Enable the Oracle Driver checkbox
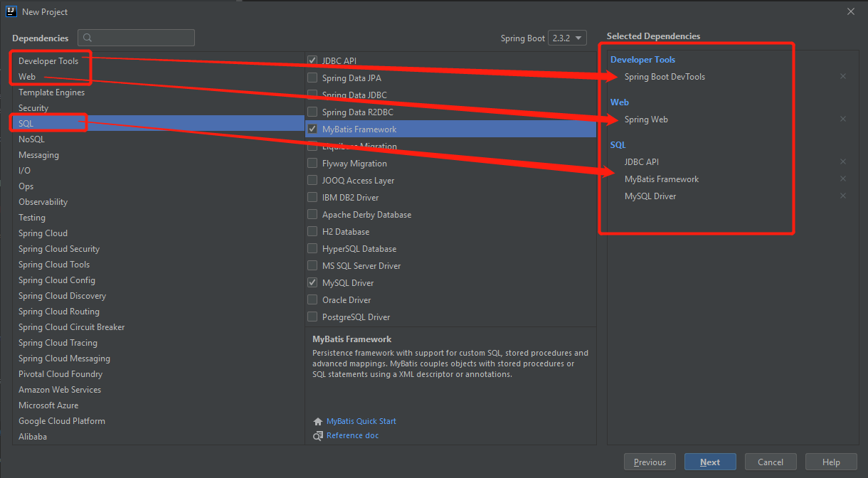 312,299
